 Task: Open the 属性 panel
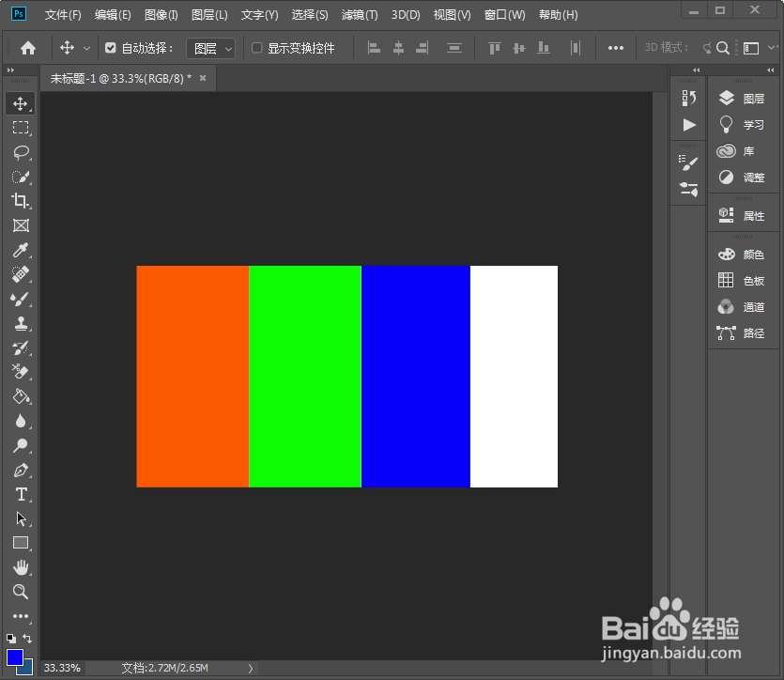tap(742, 215)
